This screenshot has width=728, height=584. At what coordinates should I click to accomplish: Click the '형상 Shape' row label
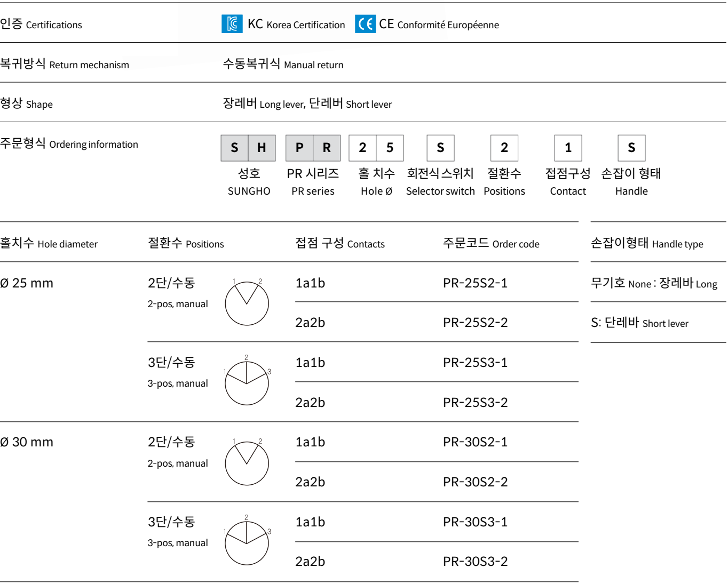26,103
